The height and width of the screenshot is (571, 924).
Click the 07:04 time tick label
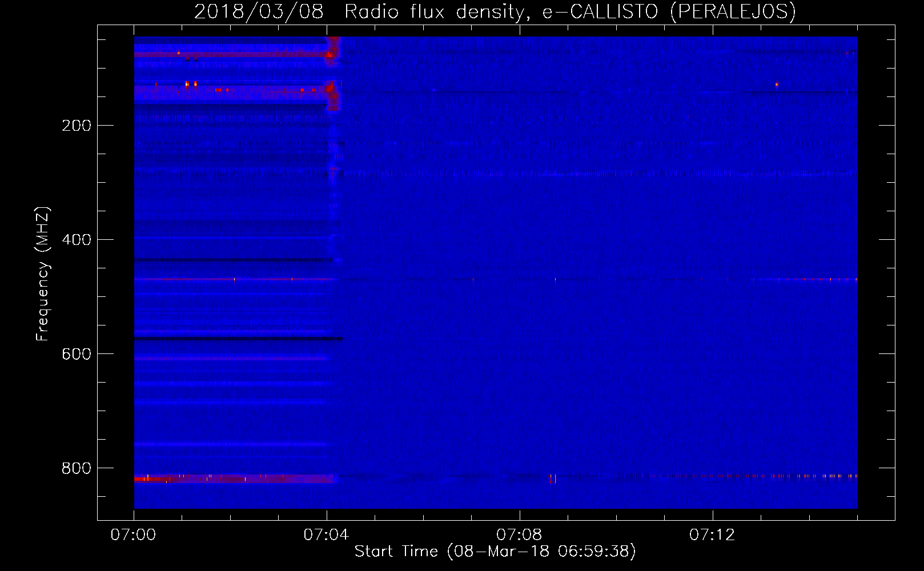tap(326, 535)
